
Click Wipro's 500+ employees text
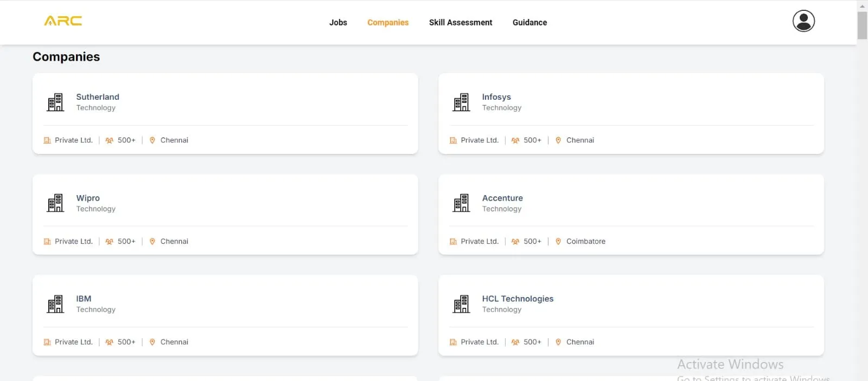126,242
